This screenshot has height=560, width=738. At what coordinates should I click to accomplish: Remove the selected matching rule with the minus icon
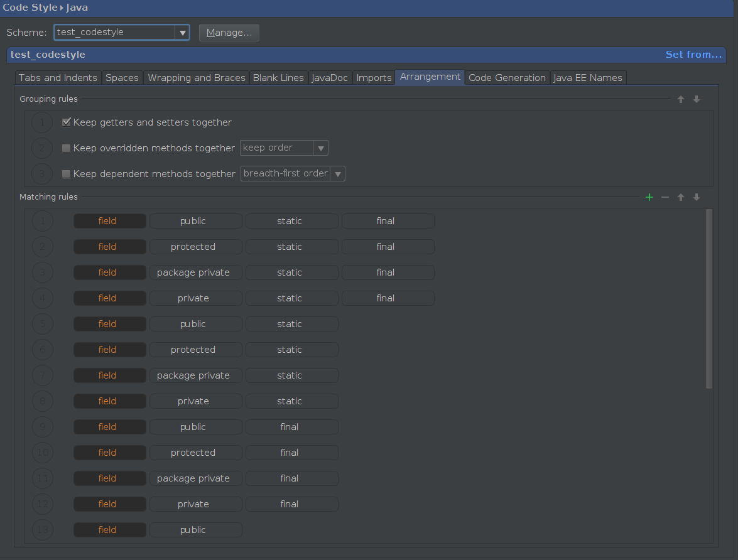coord(665,197)
